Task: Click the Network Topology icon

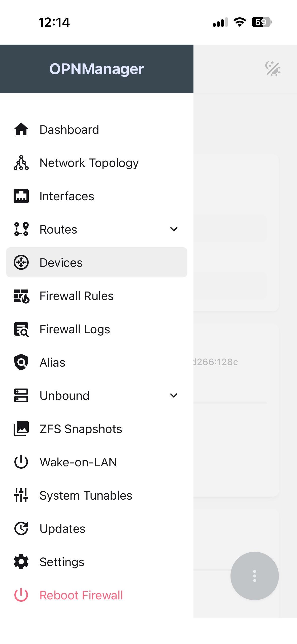Action: [x=21, y=163]
